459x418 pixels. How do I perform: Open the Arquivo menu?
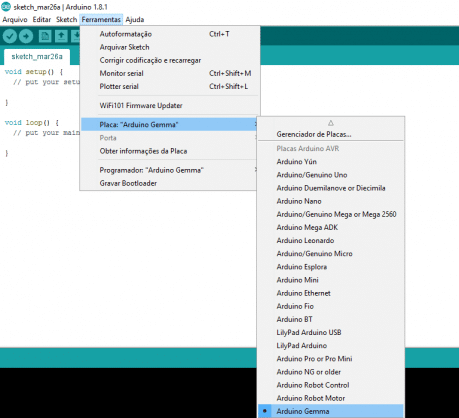click(15, 20)
